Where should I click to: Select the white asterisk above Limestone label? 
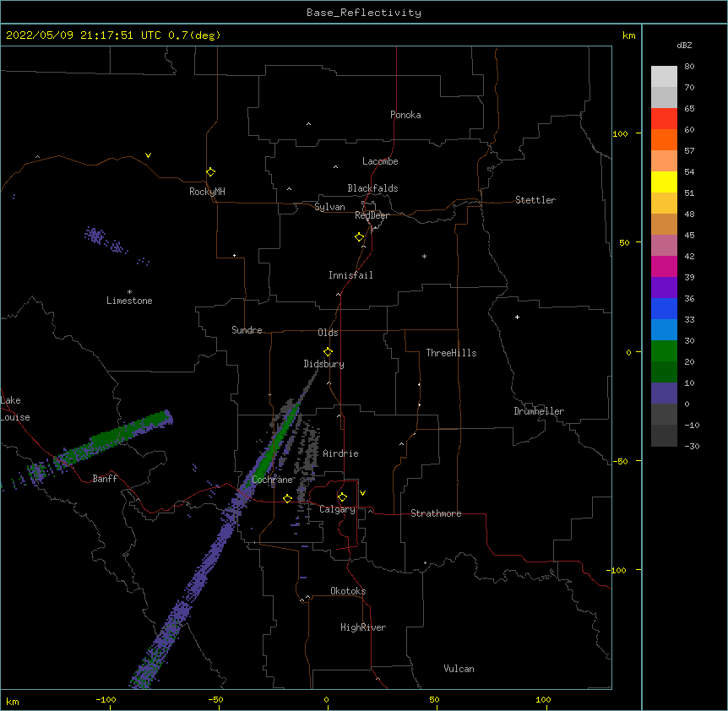tap(129, 292)
